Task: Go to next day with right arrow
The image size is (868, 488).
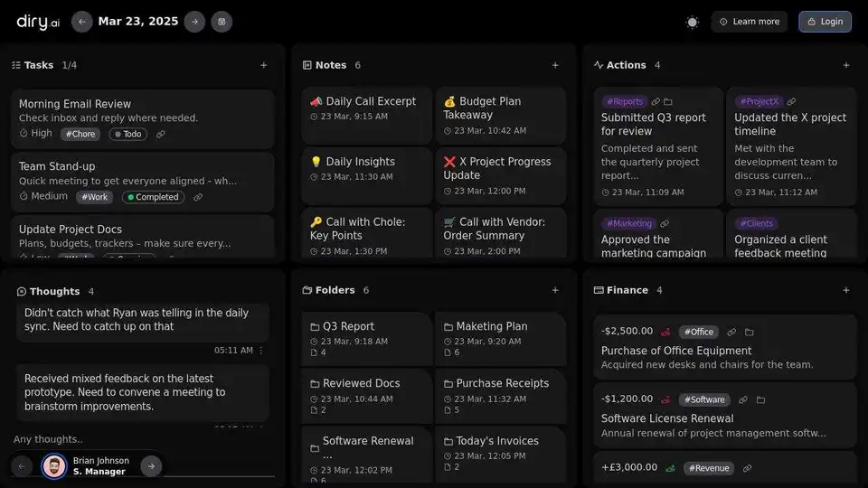Action: (x=194, y=22)
